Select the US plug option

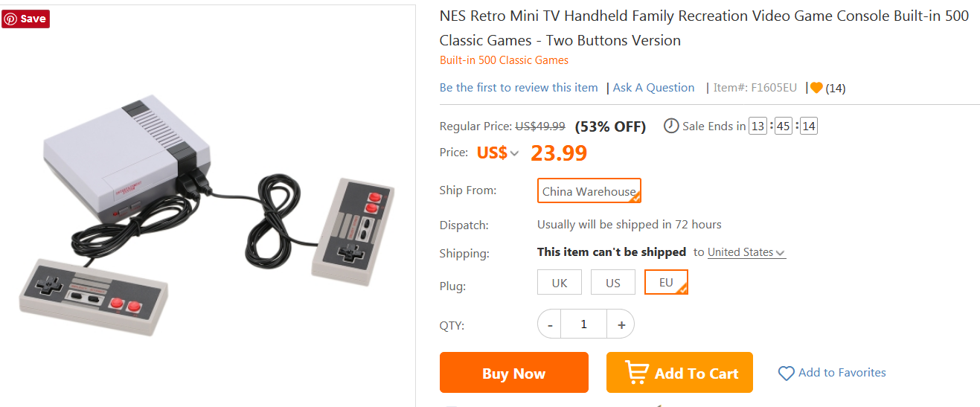tap(613, 283)
